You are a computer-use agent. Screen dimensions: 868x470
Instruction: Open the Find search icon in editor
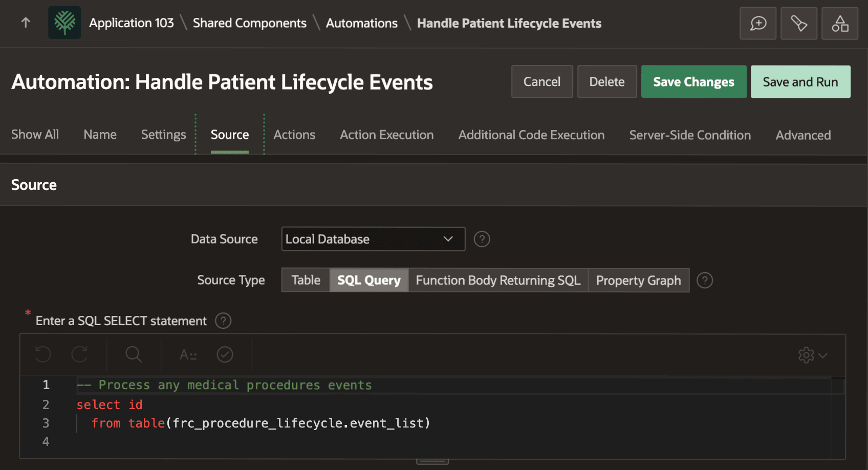(x=134, y=354)
